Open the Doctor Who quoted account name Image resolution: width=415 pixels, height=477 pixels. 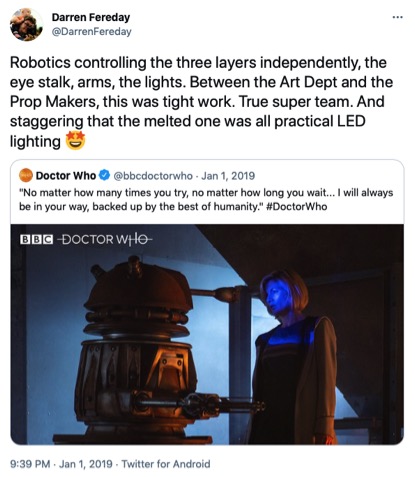(x=66, y=175)
